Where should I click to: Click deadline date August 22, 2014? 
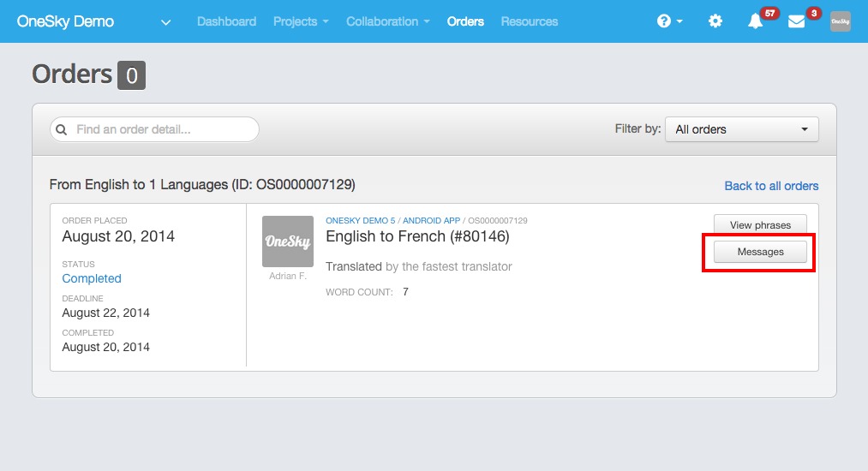(105, 313)
